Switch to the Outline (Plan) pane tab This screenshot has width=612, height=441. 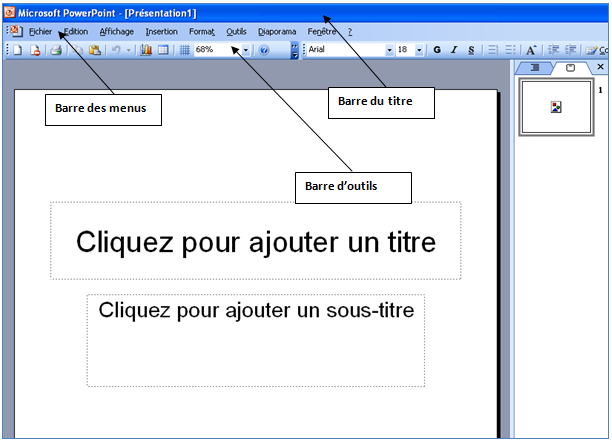[535, 68]
